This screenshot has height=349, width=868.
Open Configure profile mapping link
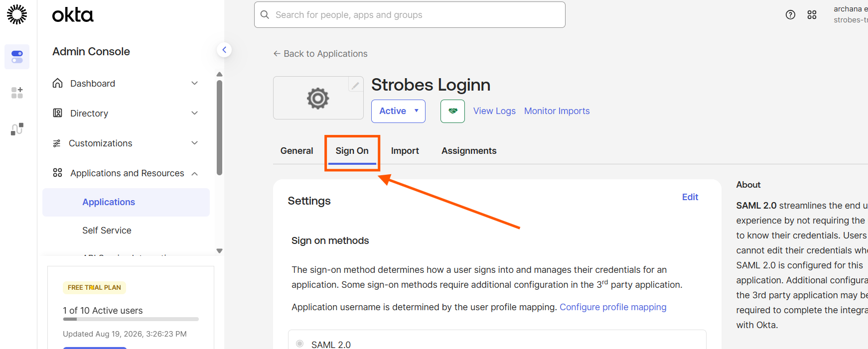click(x=613, y=307)
